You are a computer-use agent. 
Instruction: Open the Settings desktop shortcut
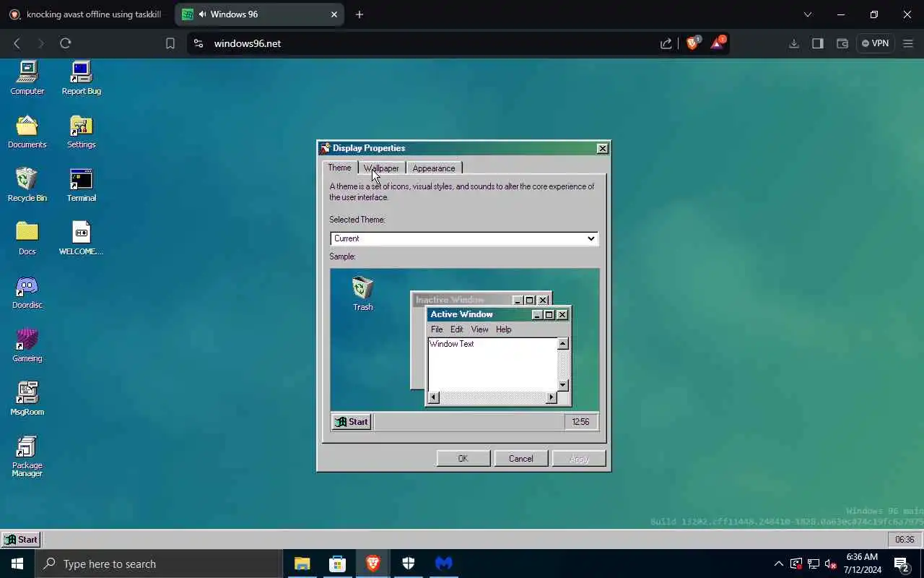(x=81, y=131)
